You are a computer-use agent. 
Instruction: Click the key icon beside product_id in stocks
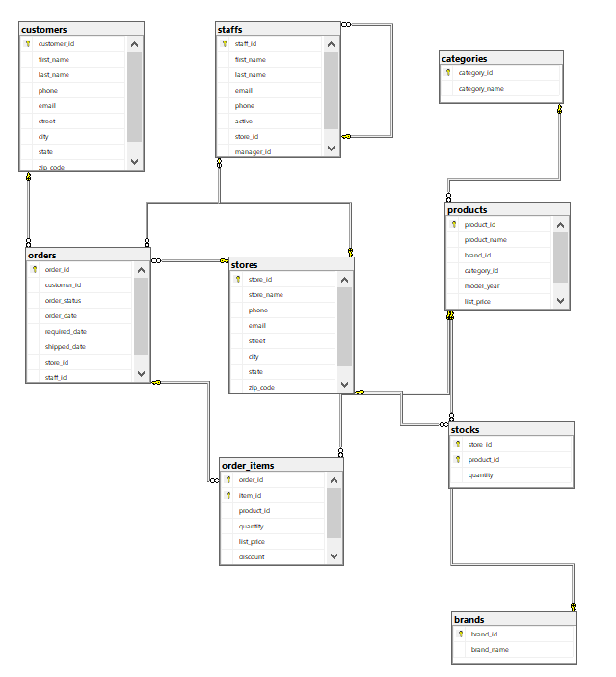458,460
